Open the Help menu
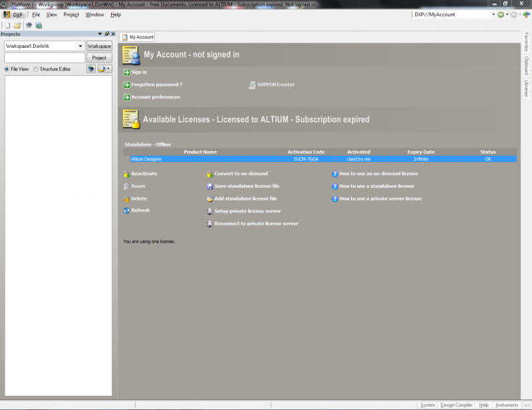 (x=116, y=15)
